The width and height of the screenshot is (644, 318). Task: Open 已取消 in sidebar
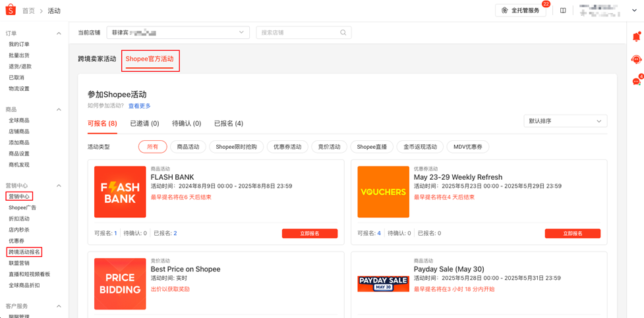coord(16,78)
